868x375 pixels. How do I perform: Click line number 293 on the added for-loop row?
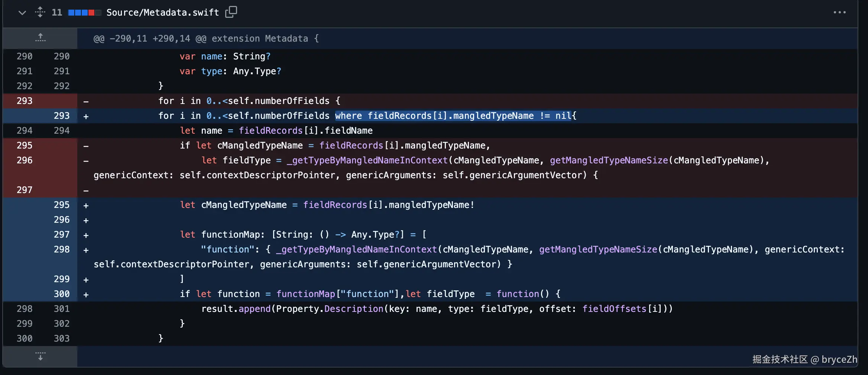click(x=62, y=116)
